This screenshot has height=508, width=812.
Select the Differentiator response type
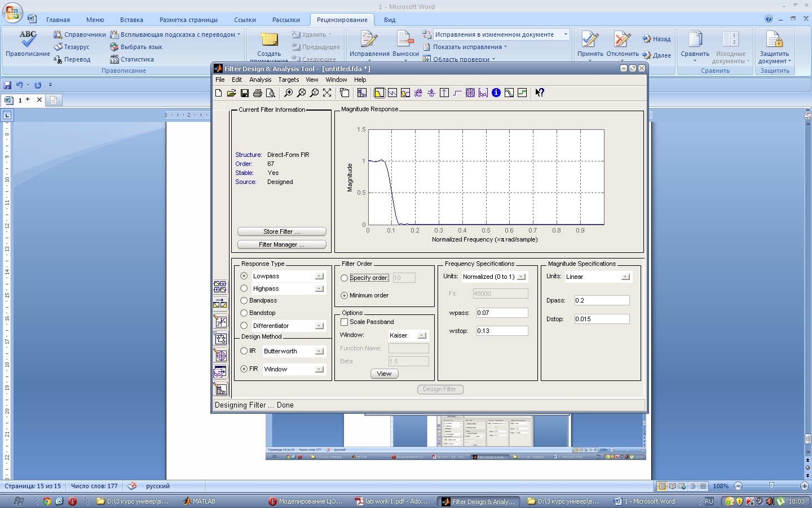pos(244,326)
